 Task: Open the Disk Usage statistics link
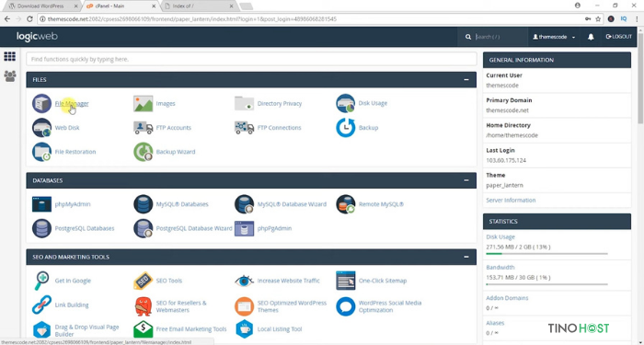click(500, 237)
